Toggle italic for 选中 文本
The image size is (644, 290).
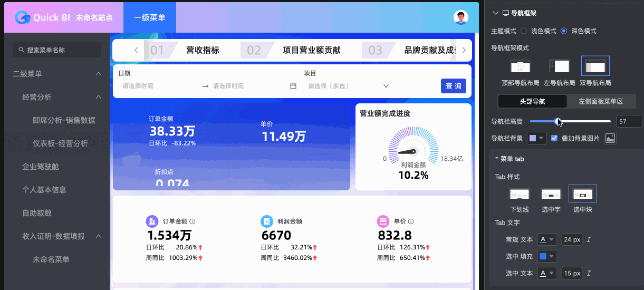click(589, 273)
